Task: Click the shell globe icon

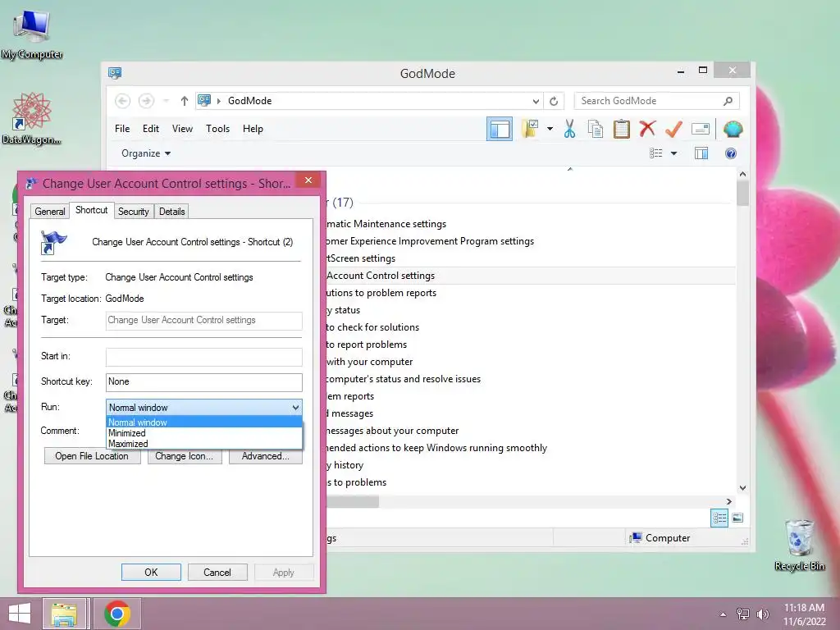Action: click(733, 129)
